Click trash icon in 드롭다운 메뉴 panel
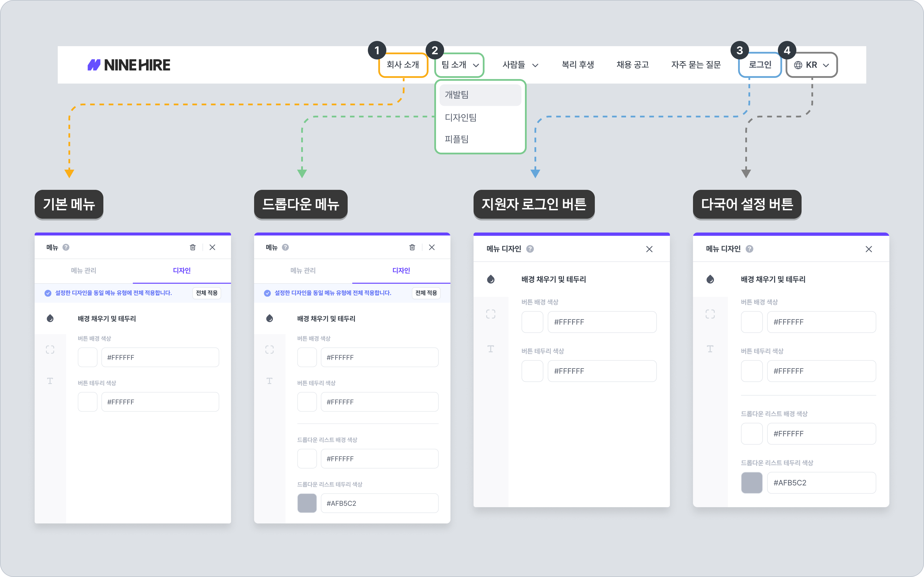Image resolution: width=924 pixels, height=577 pixels. 412,247
